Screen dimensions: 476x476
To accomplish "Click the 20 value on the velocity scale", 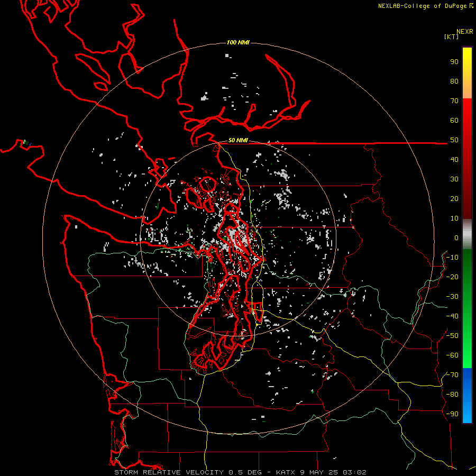I will tap(454, 199).
